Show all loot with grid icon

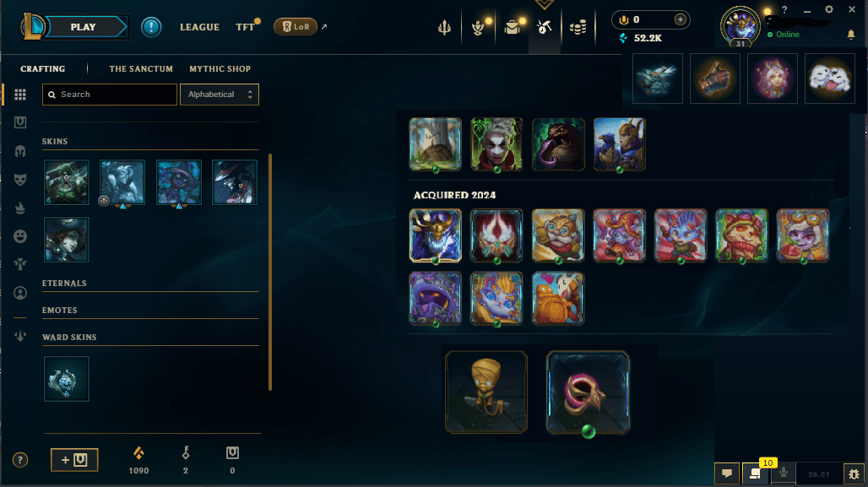point(20,95)
